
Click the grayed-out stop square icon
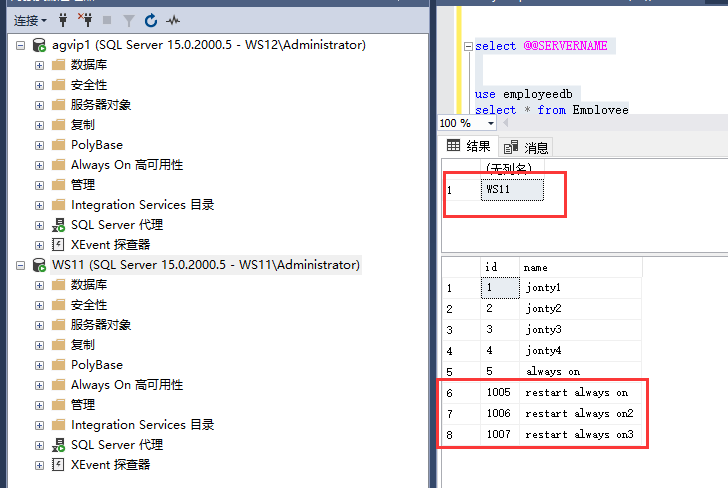[x=107, y=19]
